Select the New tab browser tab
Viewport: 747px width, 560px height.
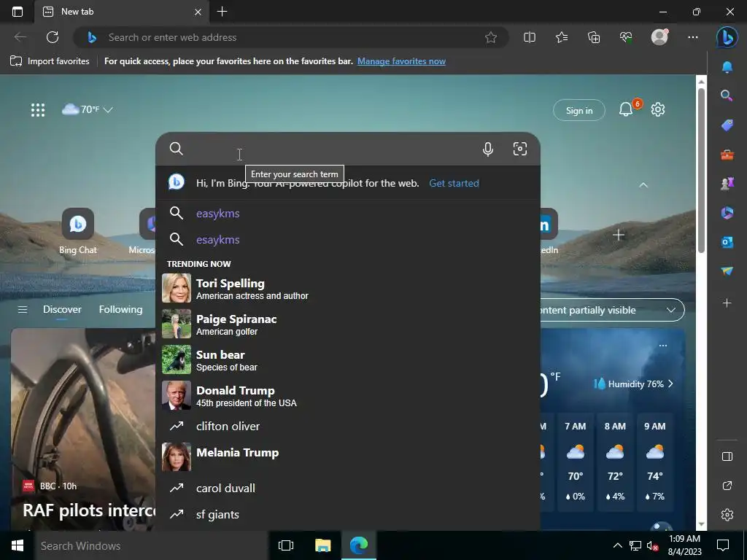point(122,12)
